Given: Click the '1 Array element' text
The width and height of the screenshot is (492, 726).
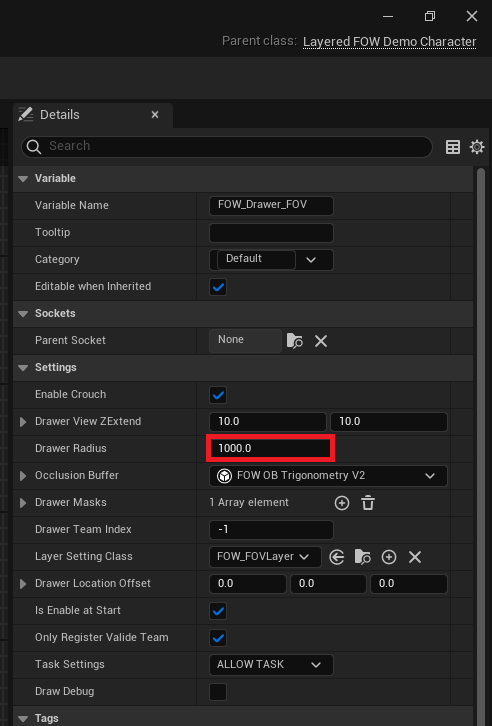Looking at the screenshot, I should (x=249, y=503).
